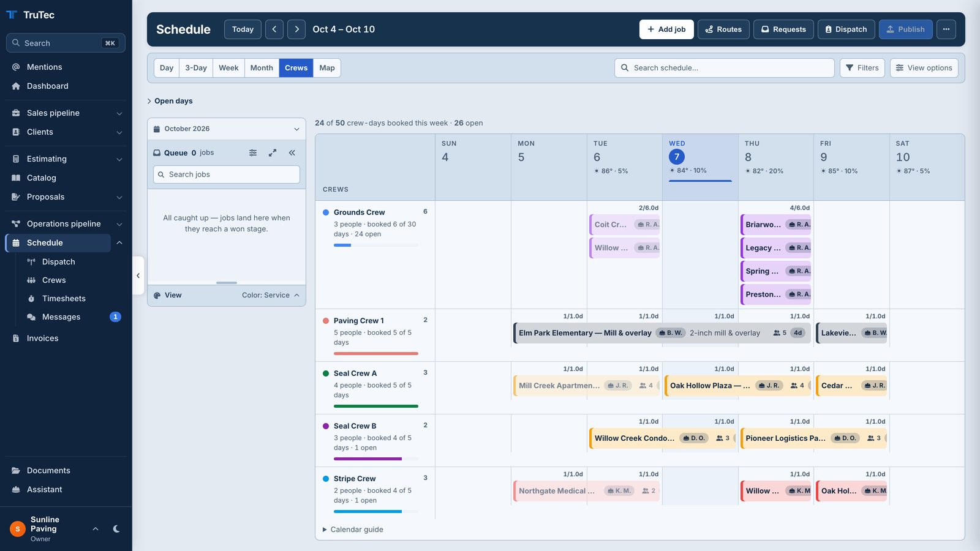Expand the Calendar guide disclosure
The image size is (980, 551).
coord(353,530)
